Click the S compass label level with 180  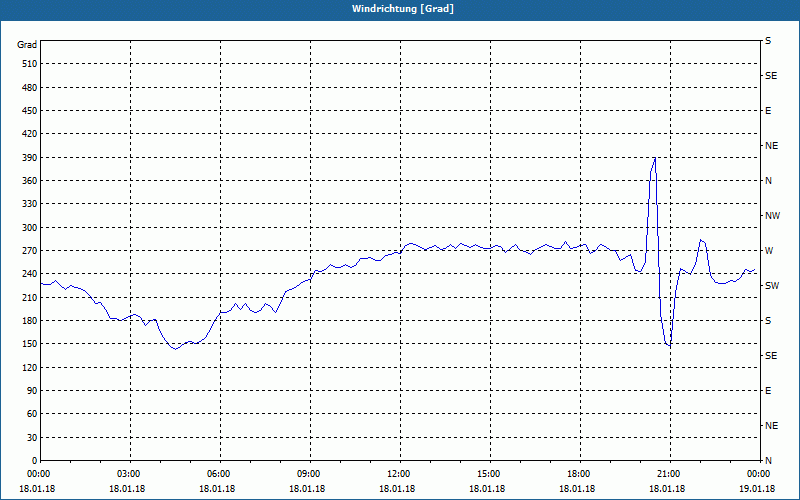coord(768,321)
